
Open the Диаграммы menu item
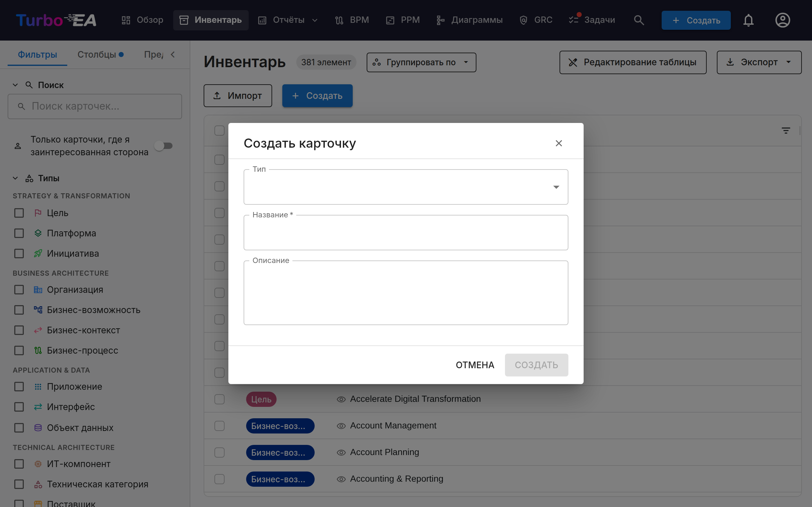point(469,20)
